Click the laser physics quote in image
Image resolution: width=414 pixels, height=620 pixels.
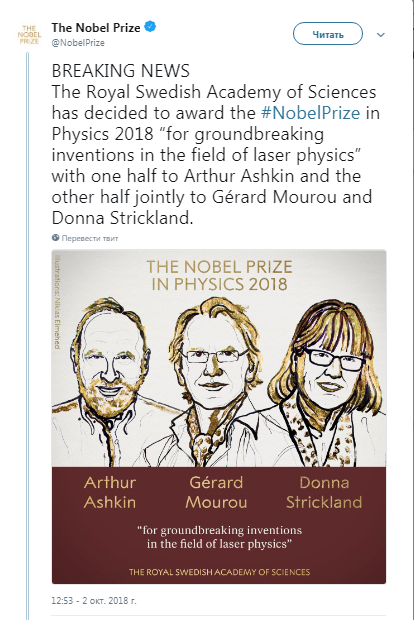pyautogui.click(x=219, y=537)
